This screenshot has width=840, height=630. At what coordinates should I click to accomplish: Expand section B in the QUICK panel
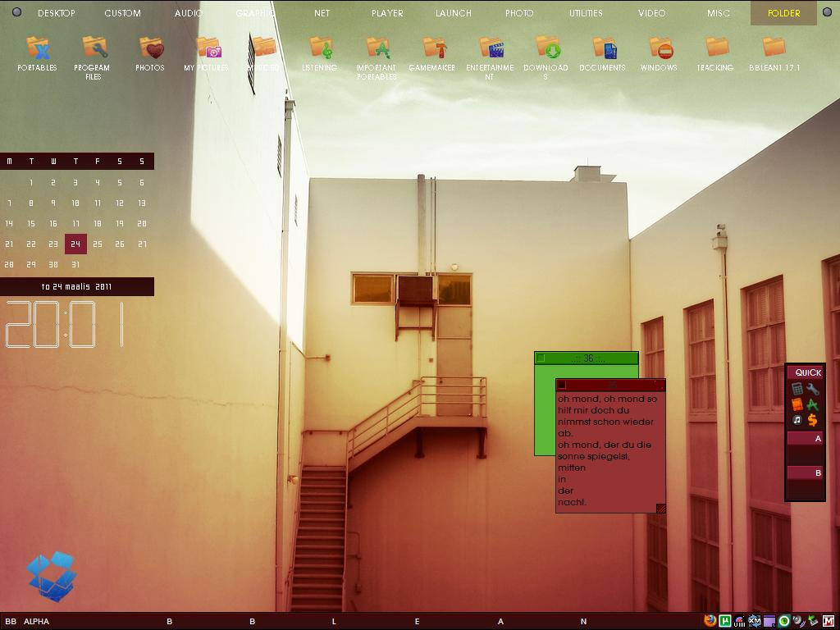tap(805, 473)
